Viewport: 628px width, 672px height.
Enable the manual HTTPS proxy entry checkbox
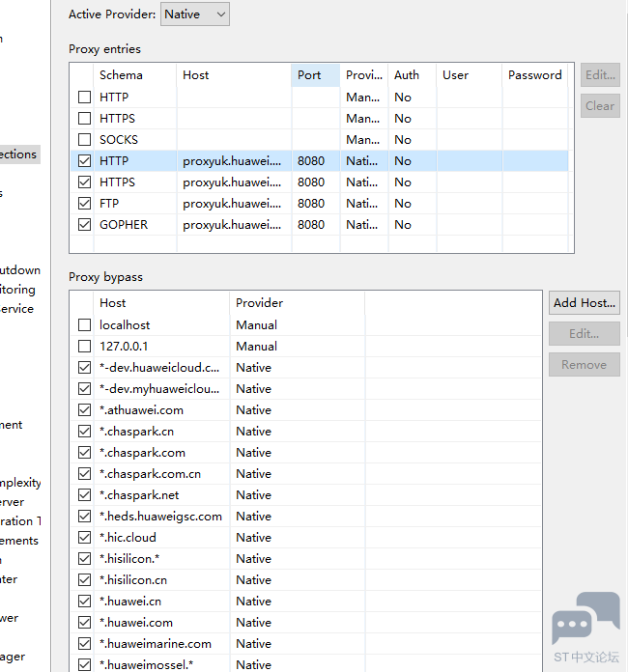(84, 119)
